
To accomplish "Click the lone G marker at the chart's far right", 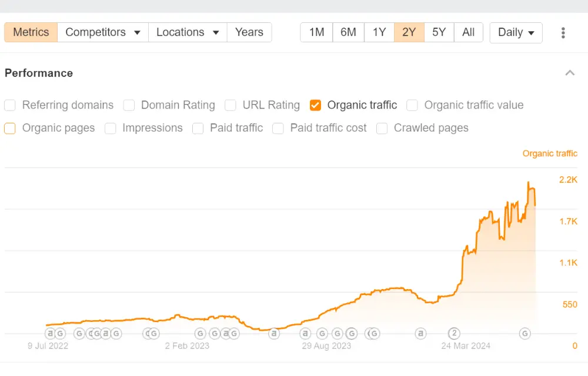I will [524, 333].
